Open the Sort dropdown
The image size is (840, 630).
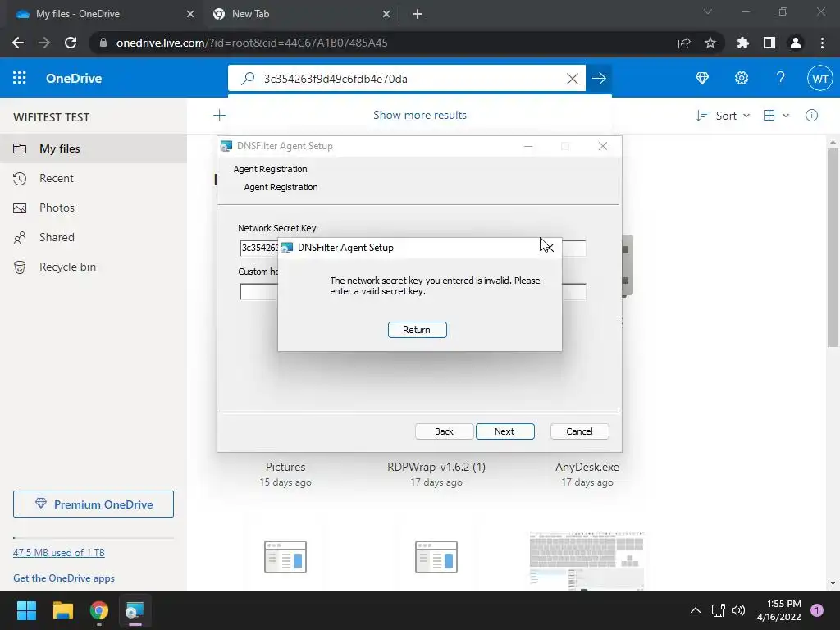(724, 116)
